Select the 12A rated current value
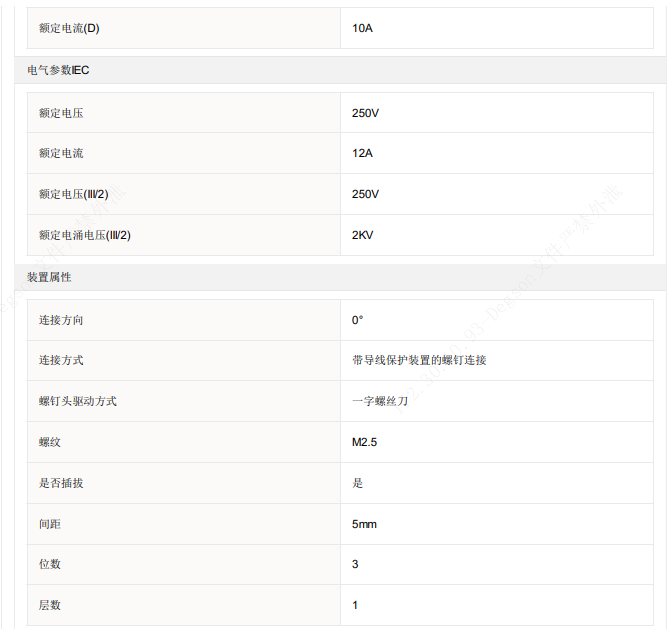Image resolution: width=667 pixels, height=629 pixels. pyautogui.click(x=362, y=153)
